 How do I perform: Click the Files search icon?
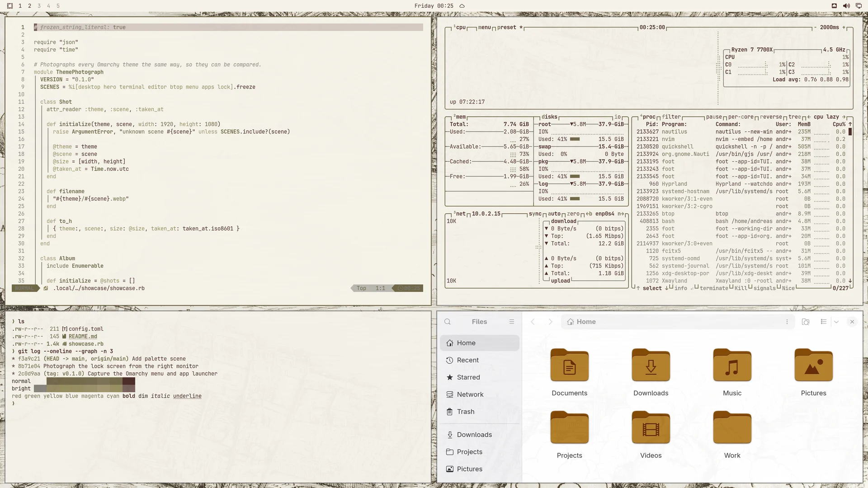pyautogui.click(x=448, y=322)
